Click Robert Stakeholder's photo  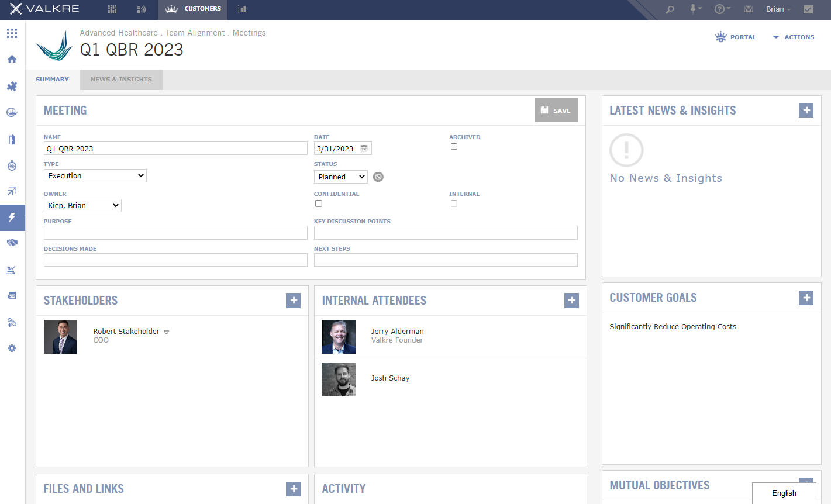tap(60, 337)
